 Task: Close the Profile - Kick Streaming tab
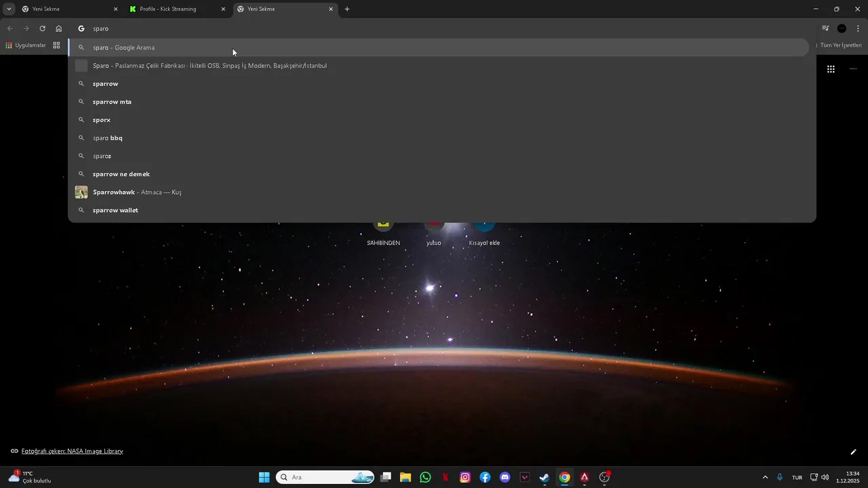(x=223, y=9)
